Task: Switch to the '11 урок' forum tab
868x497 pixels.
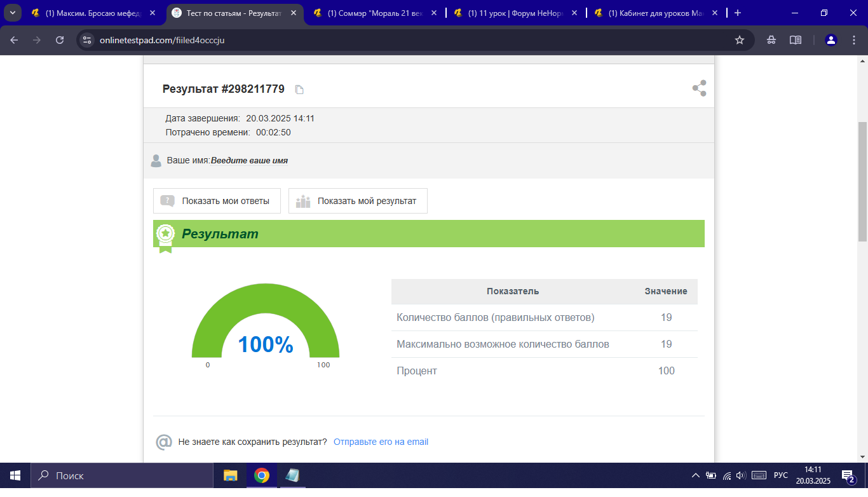Action: (515, 13)
